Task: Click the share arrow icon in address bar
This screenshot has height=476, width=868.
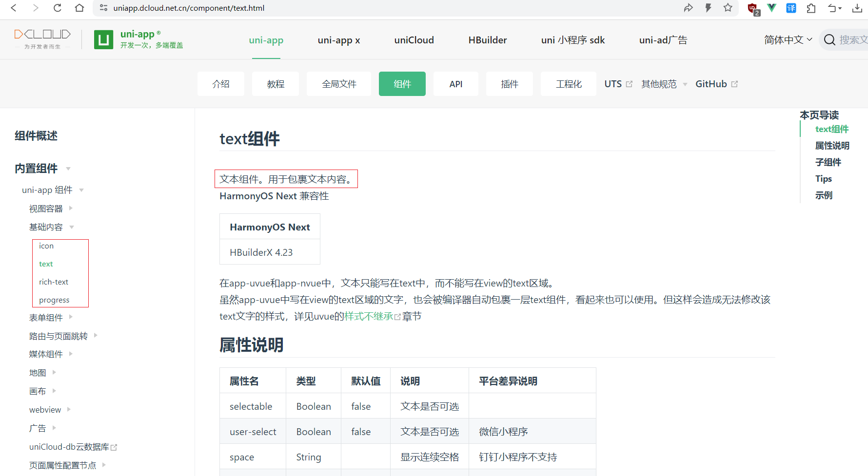Action: pos(688,8)
